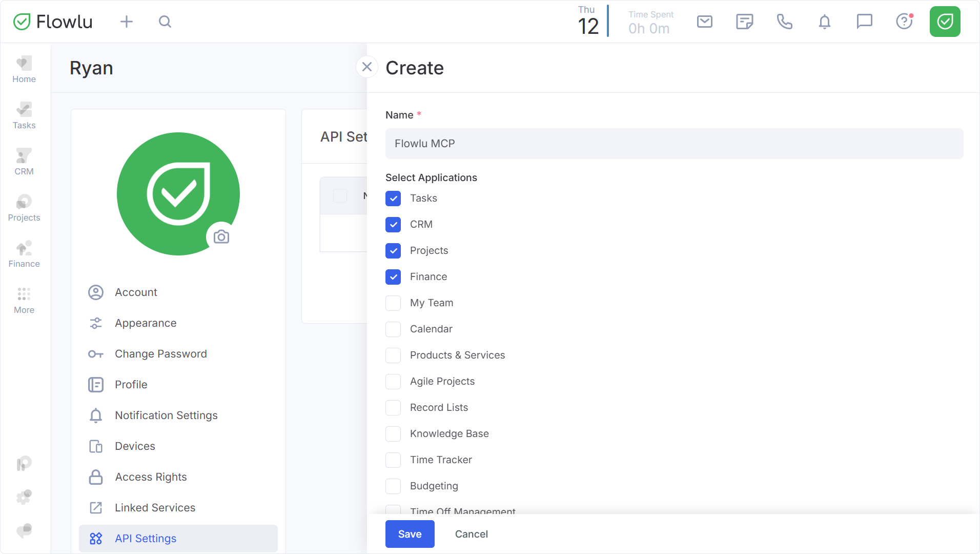
Task: Open the chat messages icon
Action: (864, 22)
